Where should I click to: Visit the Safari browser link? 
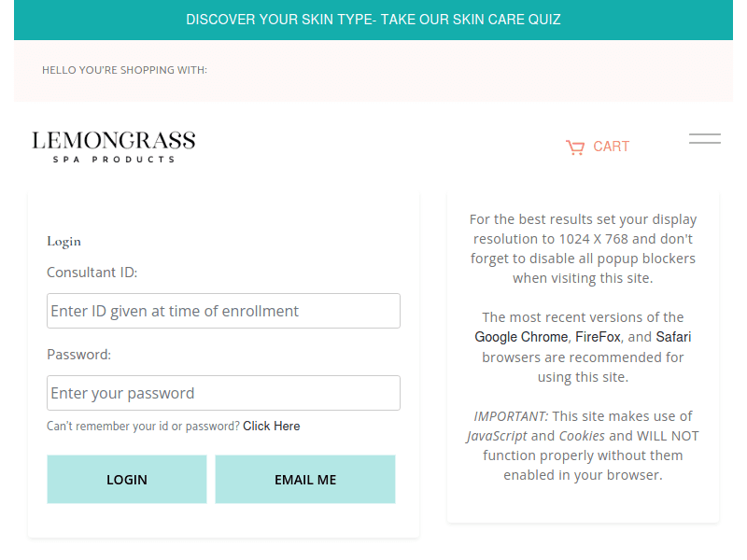(673, 337)
